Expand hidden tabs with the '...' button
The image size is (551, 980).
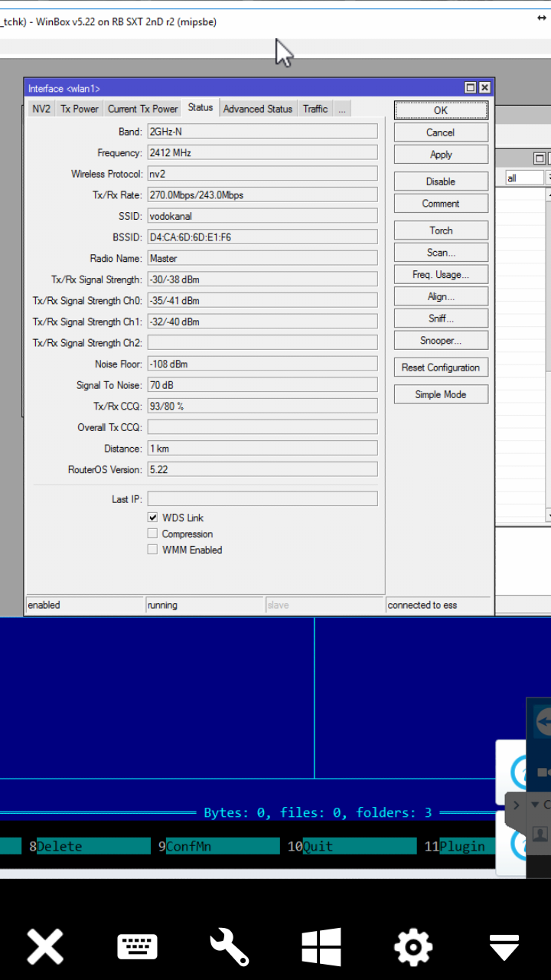342,109
